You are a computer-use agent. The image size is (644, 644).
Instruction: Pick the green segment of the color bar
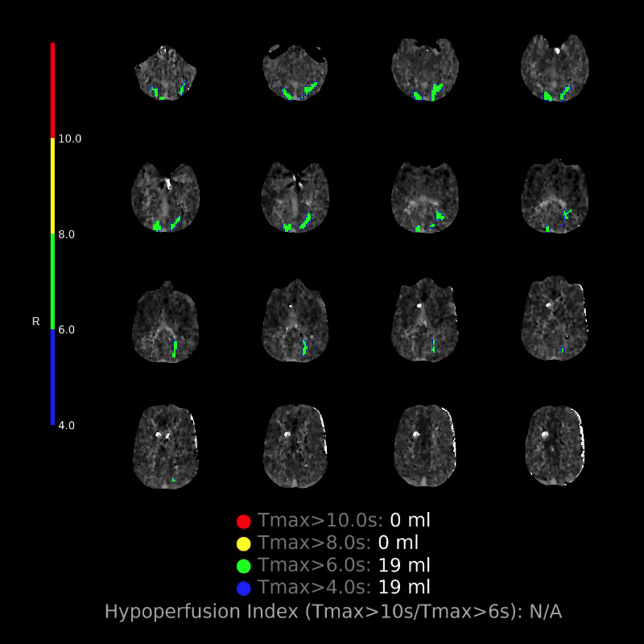(52, 281)
